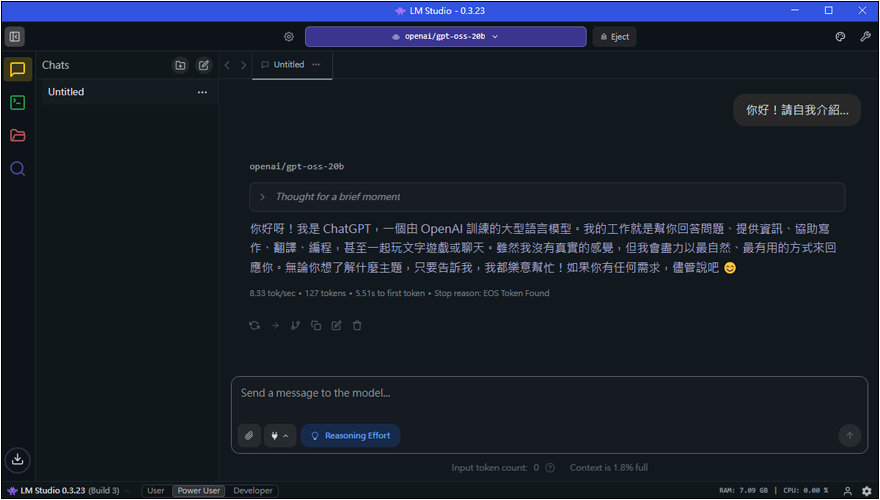880x500 pixels.
Task: Open app settings gear in status bar
Action: (x=867, y=491)
